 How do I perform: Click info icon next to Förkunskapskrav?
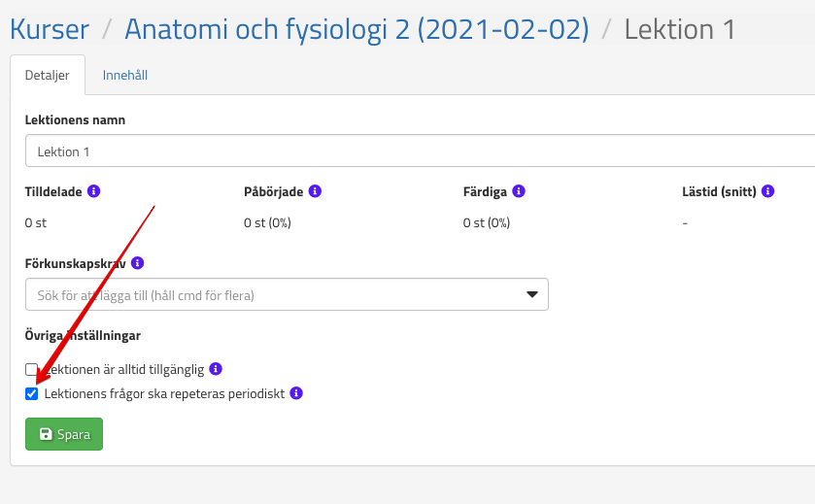pos(137,263)
